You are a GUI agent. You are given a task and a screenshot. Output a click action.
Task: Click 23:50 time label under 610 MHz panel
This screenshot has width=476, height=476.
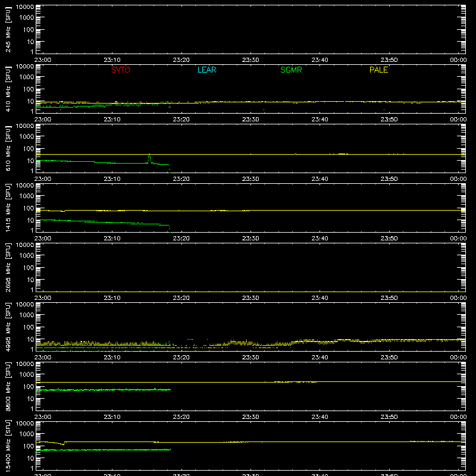pos(389,179)
